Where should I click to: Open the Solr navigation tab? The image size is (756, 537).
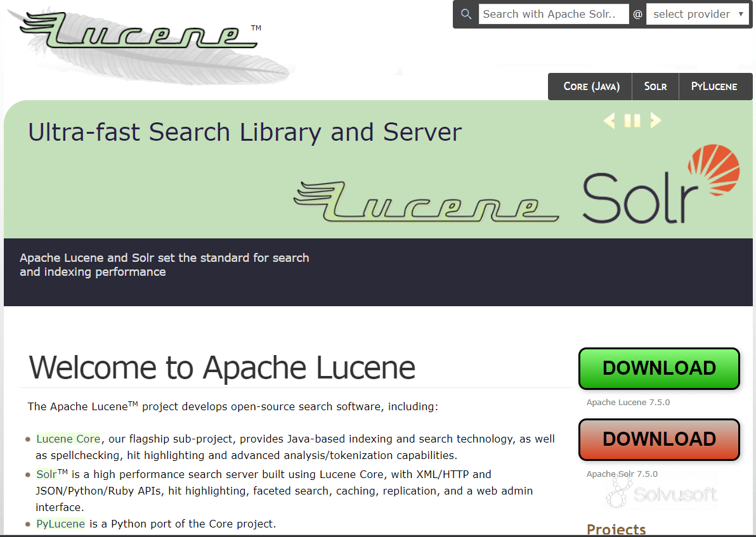[x=655, y=86]
